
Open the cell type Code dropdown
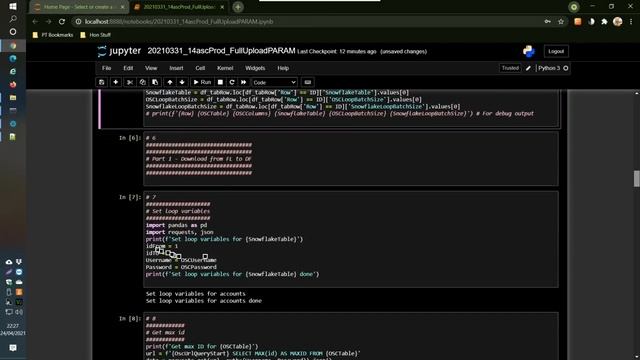274,82
